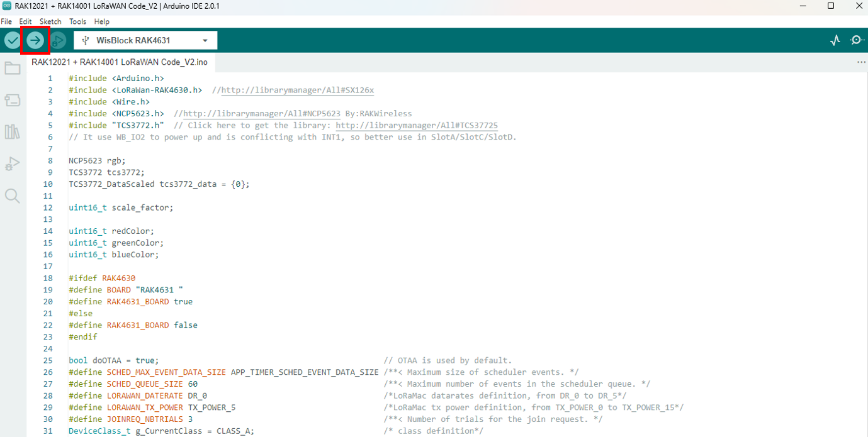This screenshot has width=868, height=437.
Task: Click on the '#endif' directive line
Action: tap(83, 336)
